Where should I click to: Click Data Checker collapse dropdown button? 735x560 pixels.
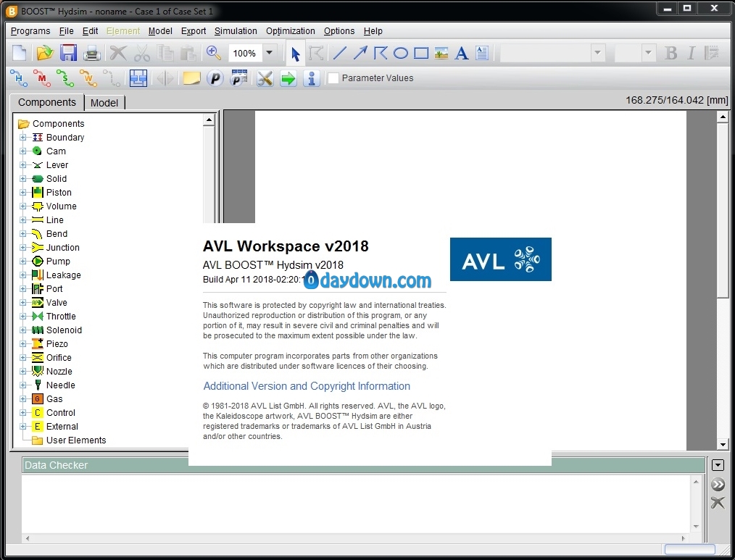click(x=718, y=465)
